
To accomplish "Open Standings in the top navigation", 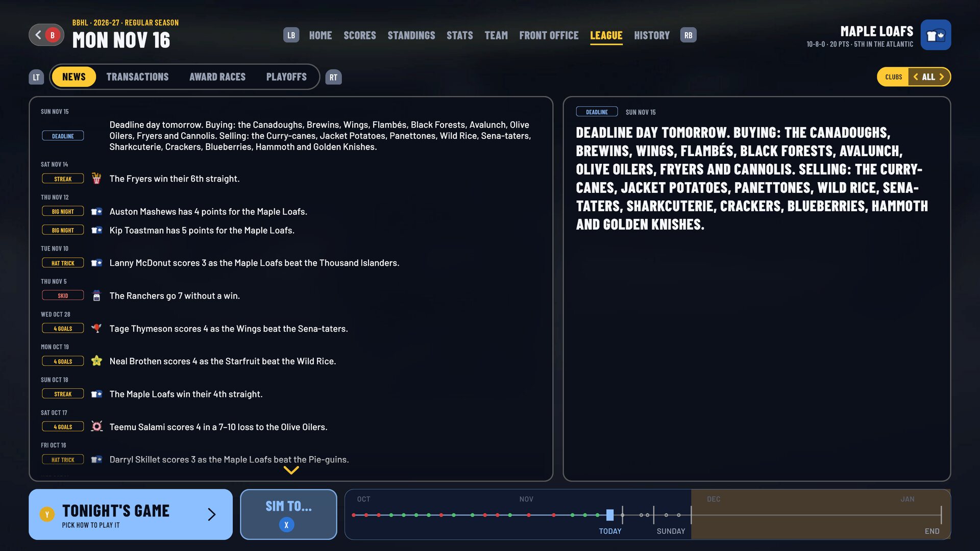I will click(411, 35).
